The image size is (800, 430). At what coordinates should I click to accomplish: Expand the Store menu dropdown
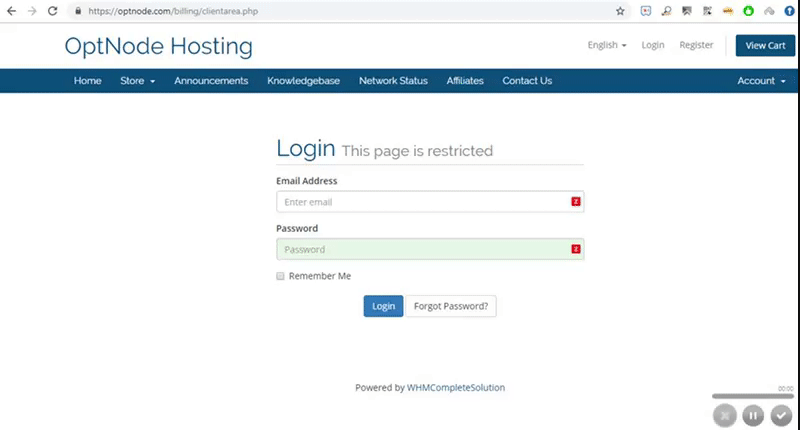click(x=137, y=81)
